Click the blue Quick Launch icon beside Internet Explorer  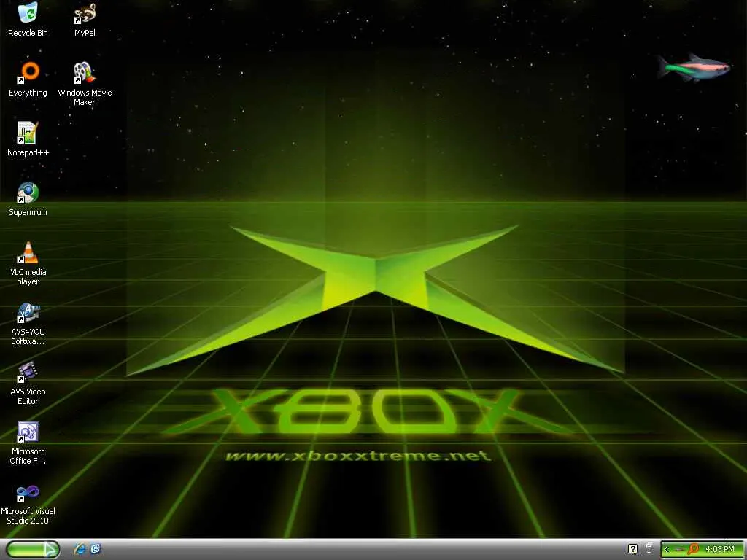click(96, 549)
